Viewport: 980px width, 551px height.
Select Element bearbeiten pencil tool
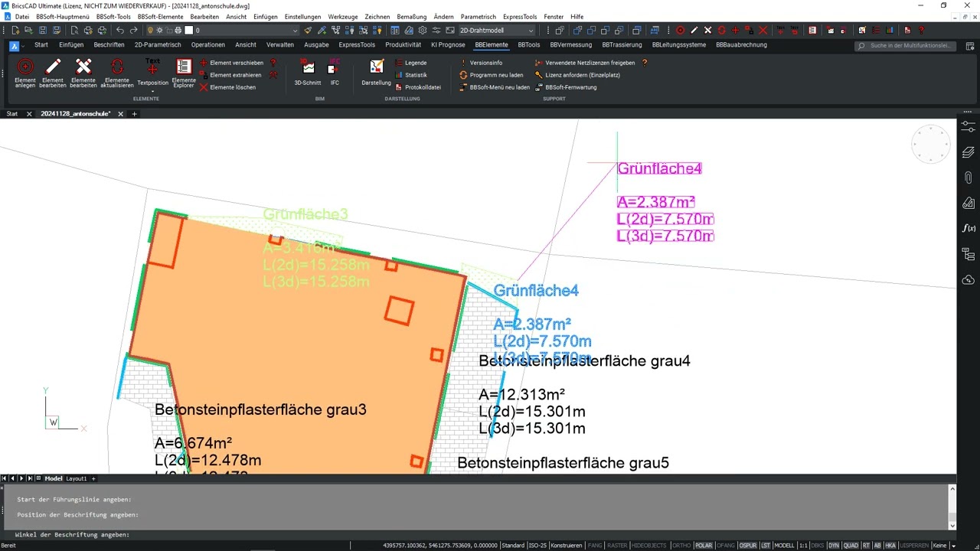(53, 73)
